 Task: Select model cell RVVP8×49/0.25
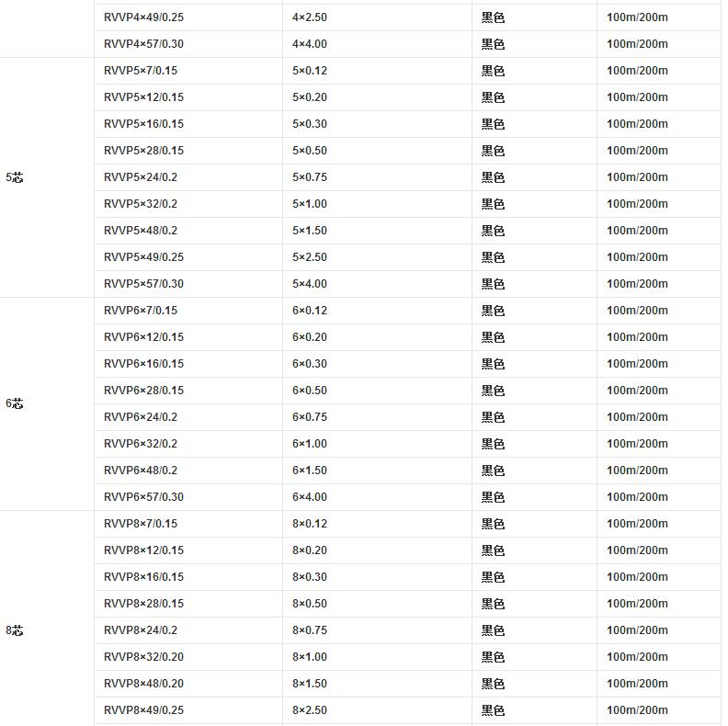143,710
